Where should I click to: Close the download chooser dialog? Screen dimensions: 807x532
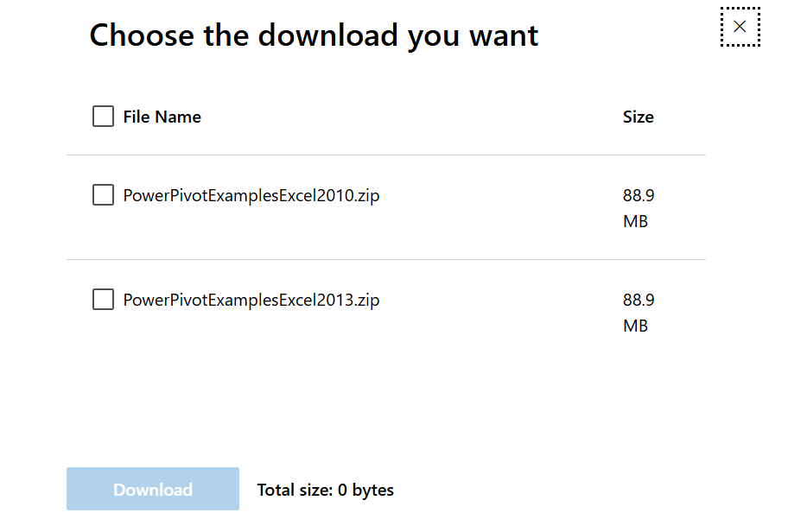(x=740, y=27)
